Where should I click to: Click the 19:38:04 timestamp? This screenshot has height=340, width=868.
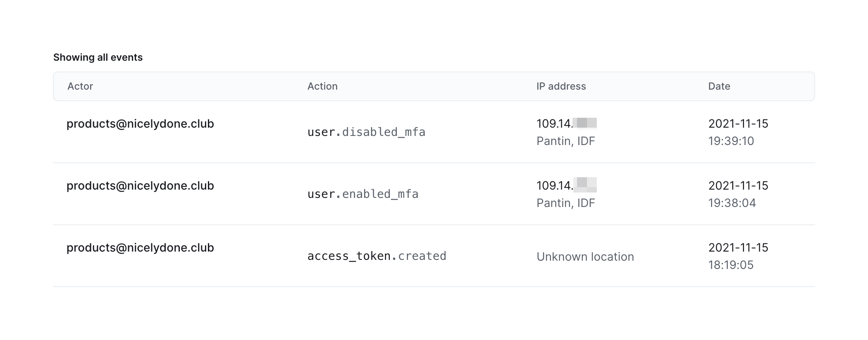point(732,203)
